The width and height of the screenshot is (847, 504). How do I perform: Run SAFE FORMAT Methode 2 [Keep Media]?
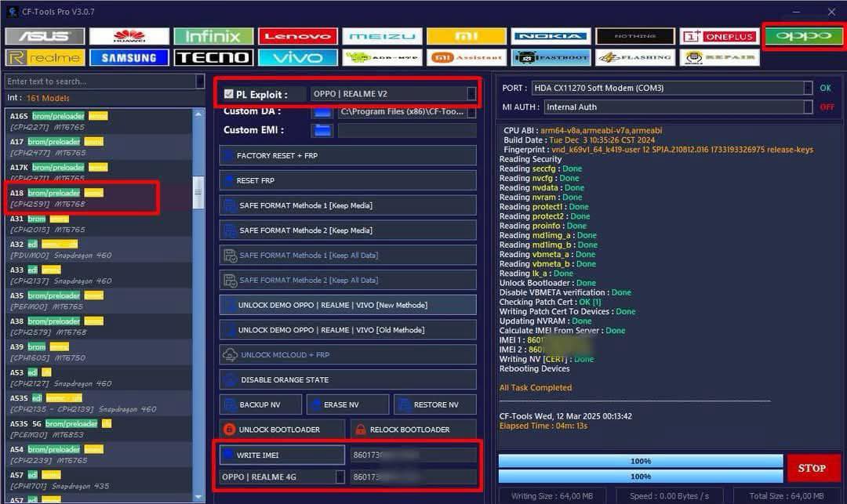(348, 230)
